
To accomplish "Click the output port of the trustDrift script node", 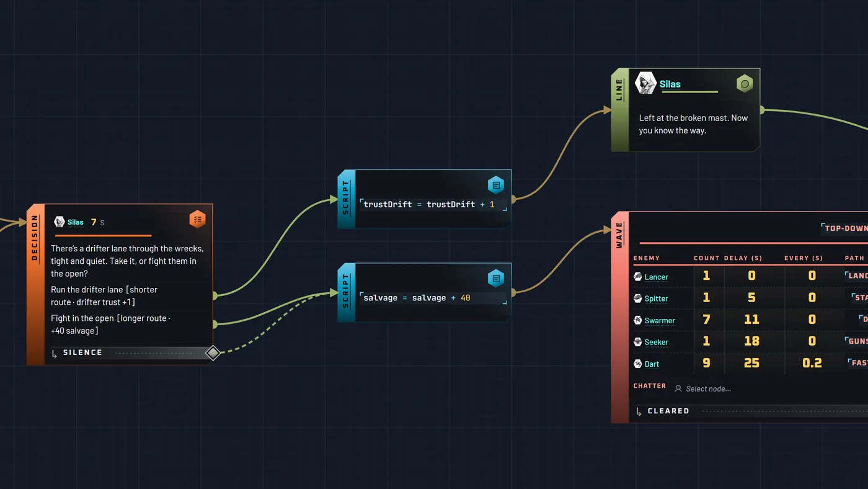I will (x=513, y=199).
